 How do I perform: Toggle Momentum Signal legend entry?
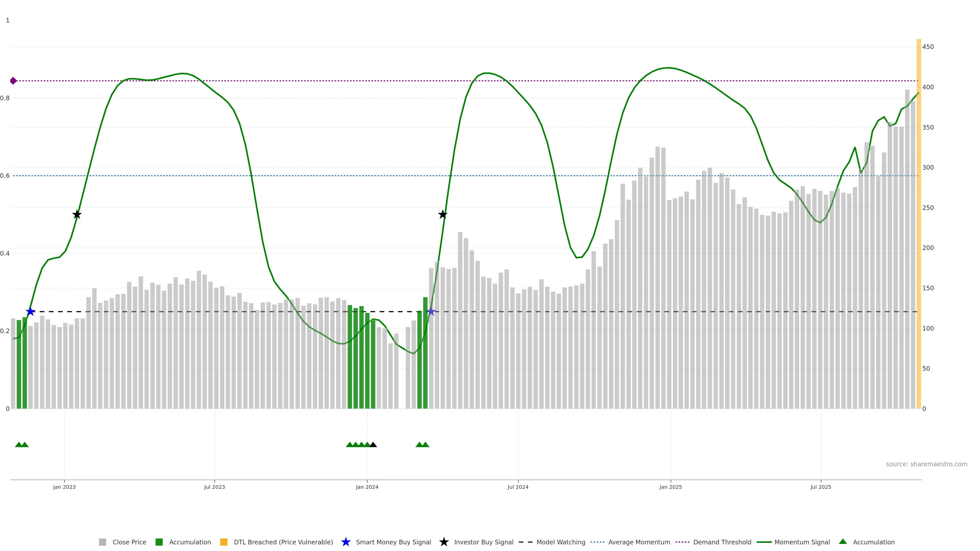[802, 542]
